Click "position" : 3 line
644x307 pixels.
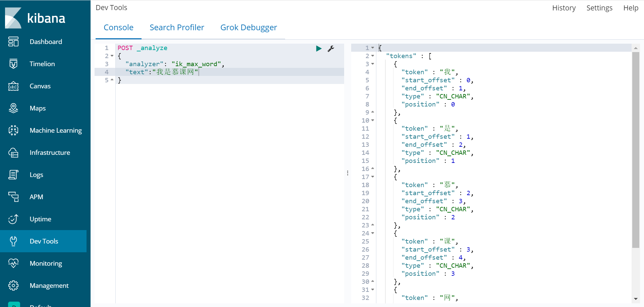428,273
